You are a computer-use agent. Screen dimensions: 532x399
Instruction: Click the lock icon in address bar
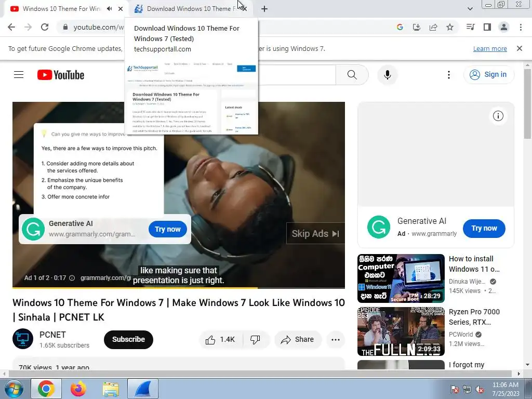click(65, 27)
